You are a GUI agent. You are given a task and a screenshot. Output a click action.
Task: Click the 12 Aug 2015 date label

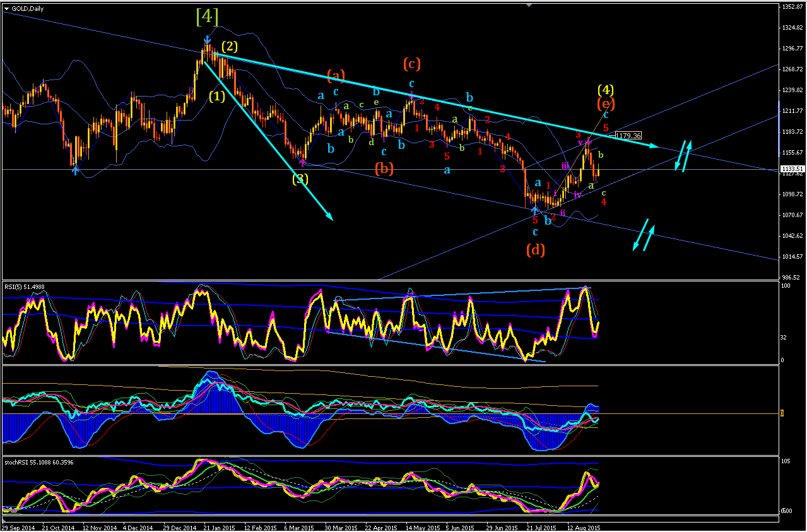coord(583,526)
